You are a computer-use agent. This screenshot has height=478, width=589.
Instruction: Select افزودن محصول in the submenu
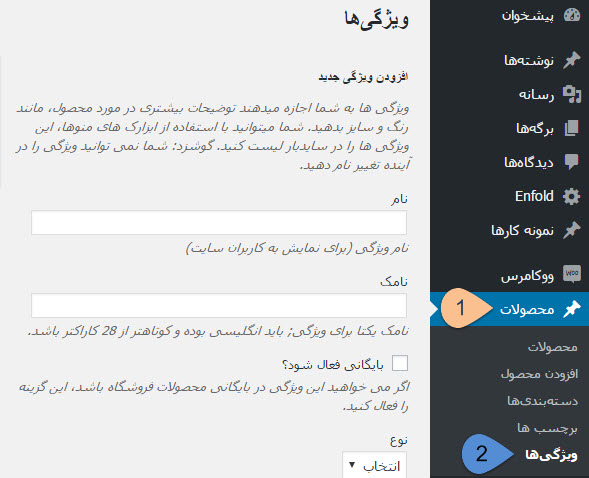(539, 374)
